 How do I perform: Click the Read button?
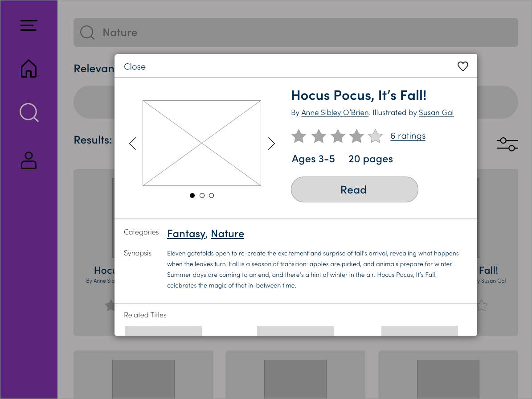(354, 189)
